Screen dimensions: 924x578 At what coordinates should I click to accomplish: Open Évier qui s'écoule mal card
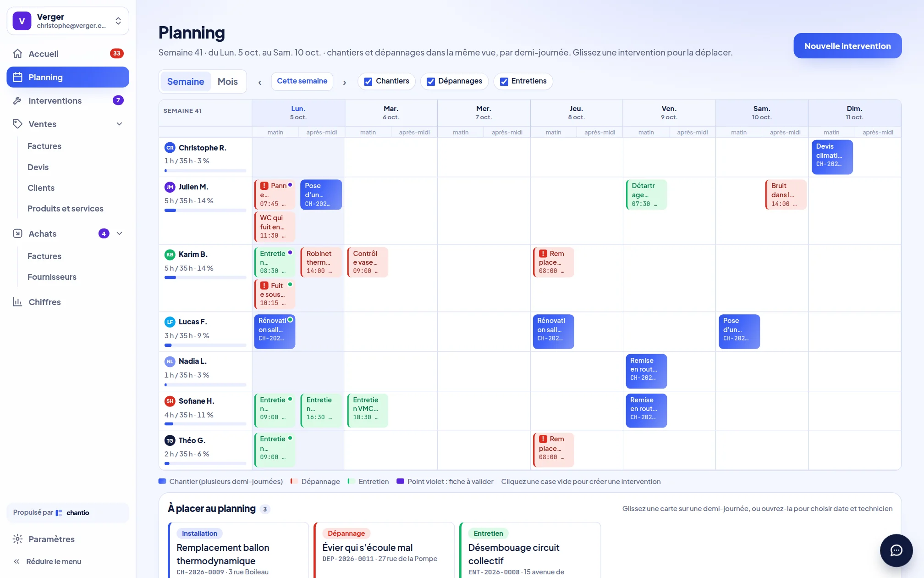click(x=384, y=550)
